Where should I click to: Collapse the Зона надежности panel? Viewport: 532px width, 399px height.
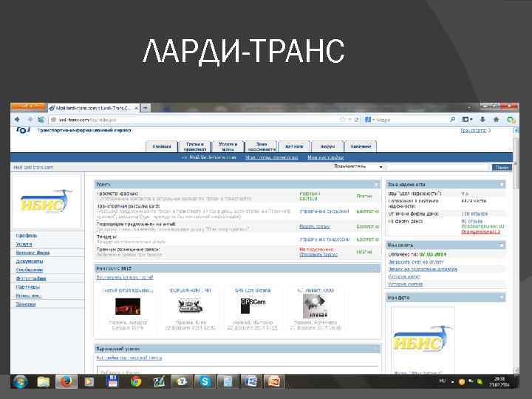pos(501,185)
